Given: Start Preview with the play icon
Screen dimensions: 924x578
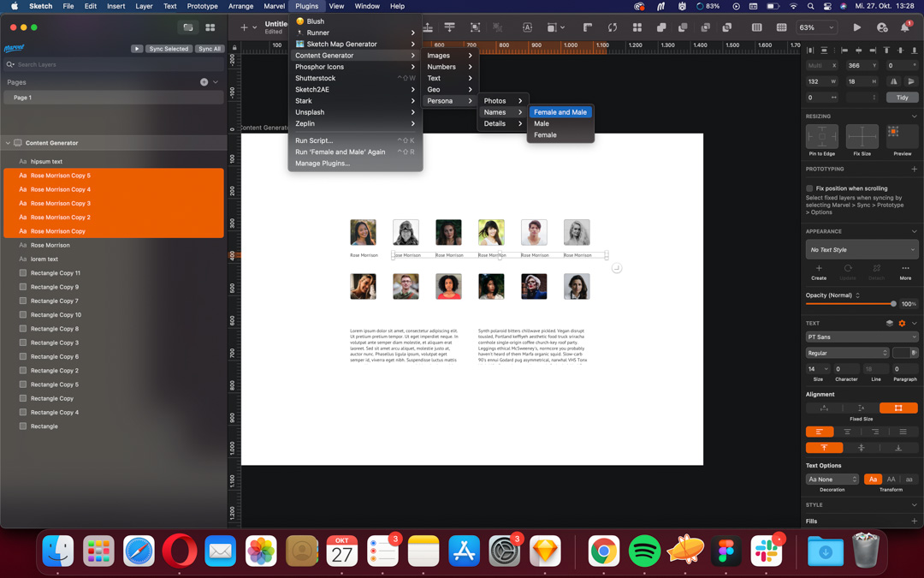Looking at the screenshot, I should 856,27.
